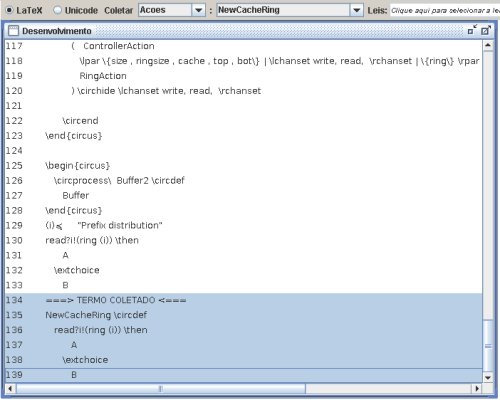Select the LaTeX radio button
The height and width of the screenshot is (400, 500).
point(10,10)
